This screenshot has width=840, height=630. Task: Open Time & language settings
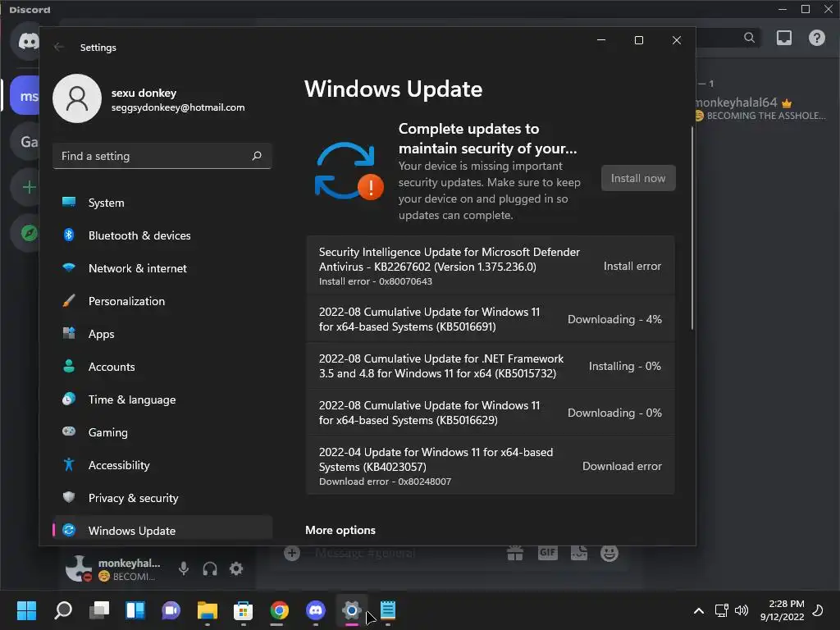(x=162, y=399)
